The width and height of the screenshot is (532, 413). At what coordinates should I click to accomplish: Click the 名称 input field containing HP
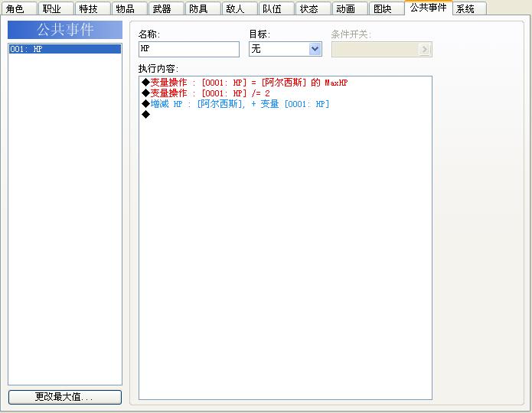point(189,49)
